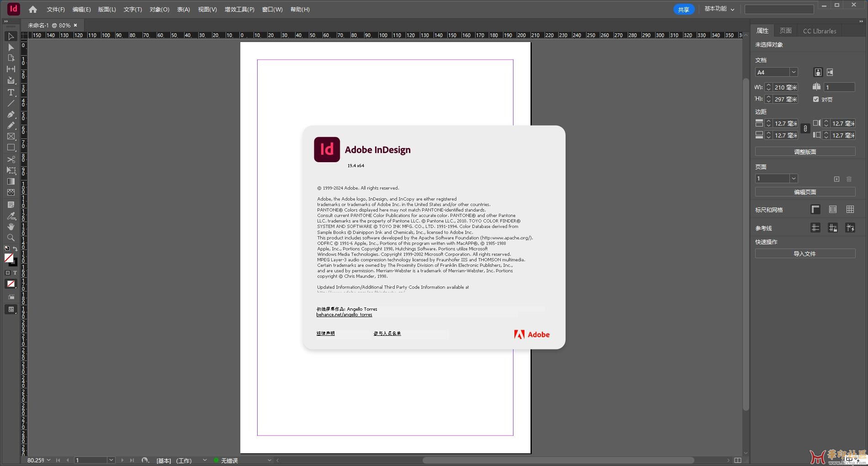This screenshot has width=868, height=466.
Task: Toggle landscape page orientation
Action: tap(830, 72)
